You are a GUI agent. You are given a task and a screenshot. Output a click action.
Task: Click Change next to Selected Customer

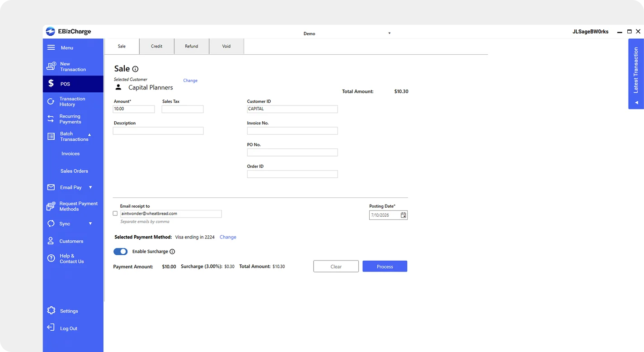(190, 81)
